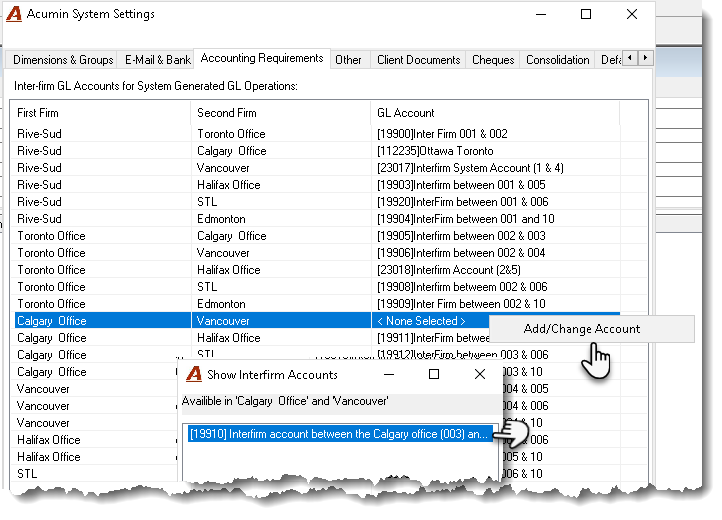The image size is (722, 520).
Task: Select [19908]Interfirm betweem 002 & 006
Action: click(462, 287)
